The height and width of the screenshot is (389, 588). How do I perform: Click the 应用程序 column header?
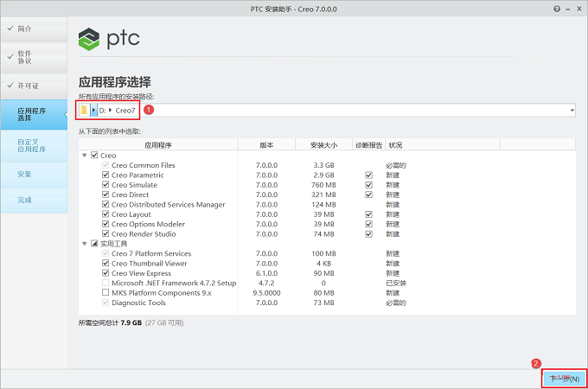pos(158,145)
